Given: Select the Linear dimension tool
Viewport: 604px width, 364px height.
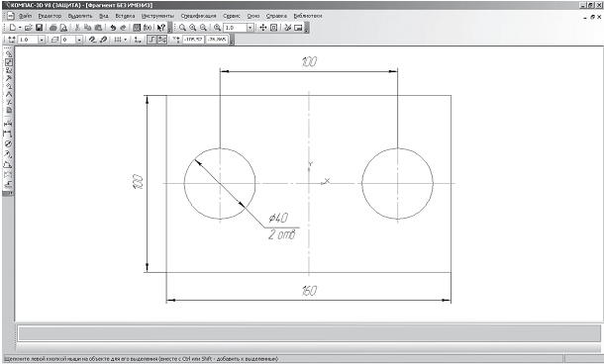Looking at the screenshot, I should 8,134.
